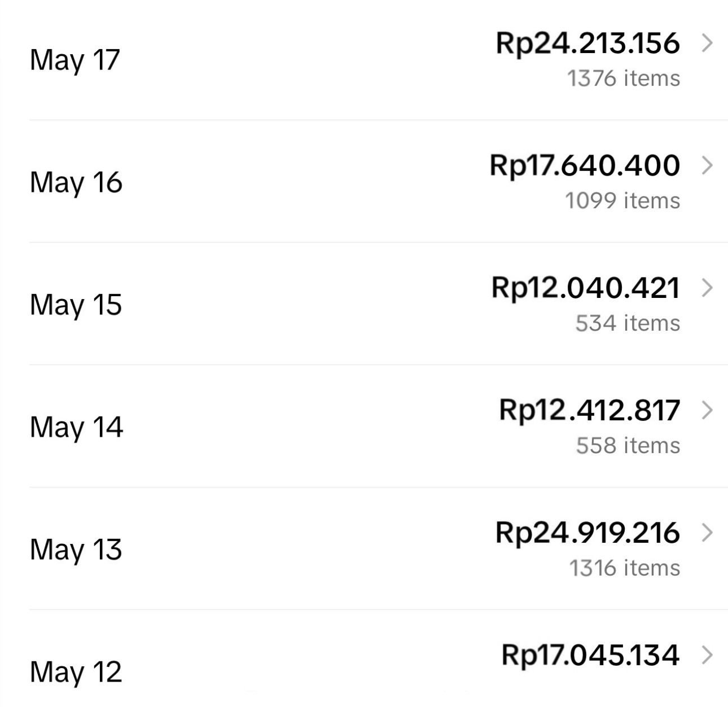Screen dimensions: 728x707
Task: Expand the May 17 chevron arrow
Action: [707, 43]
